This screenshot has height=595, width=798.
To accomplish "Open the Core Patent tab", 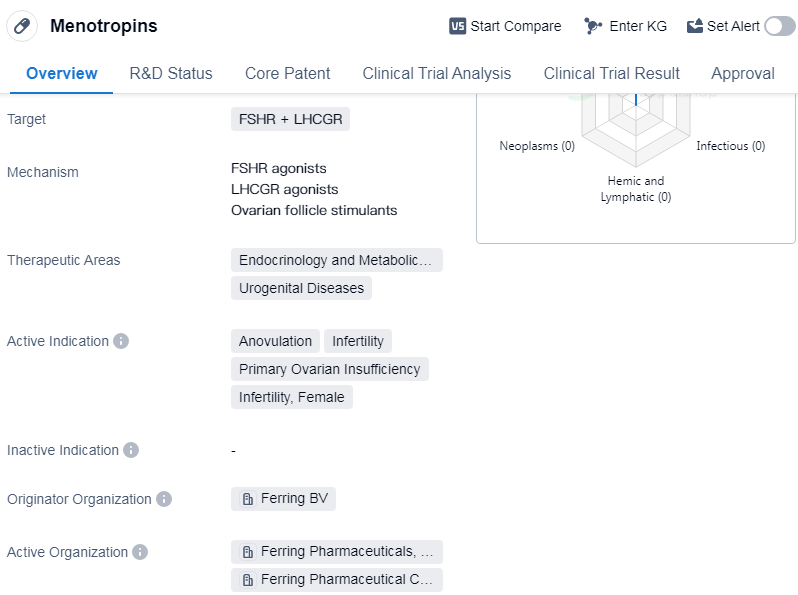I will coord(287,73).
